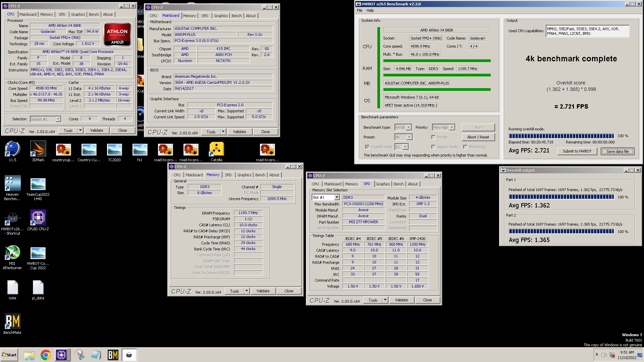
Task: Open the Benchmark type 64-bit dropdown
Action: 403,127
